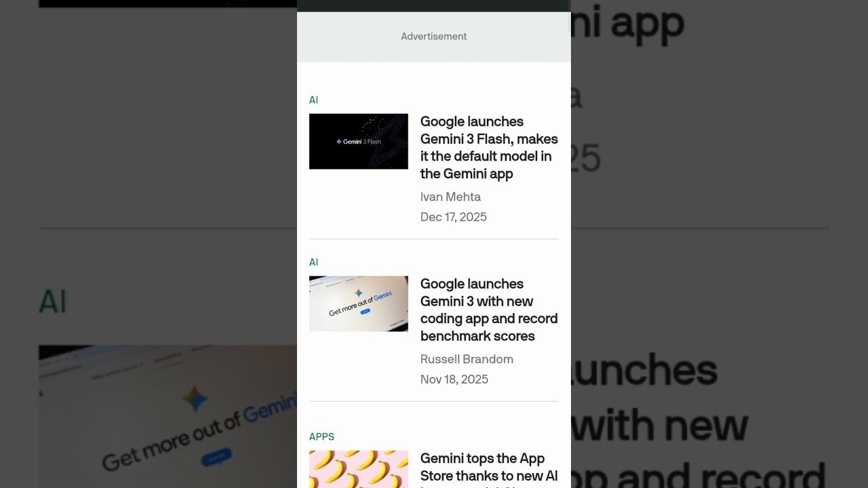Click the Gemini sparkle icon in the Gemini 3 Flash thumbnail
This screenshot has height=488, width=868.
339,142
